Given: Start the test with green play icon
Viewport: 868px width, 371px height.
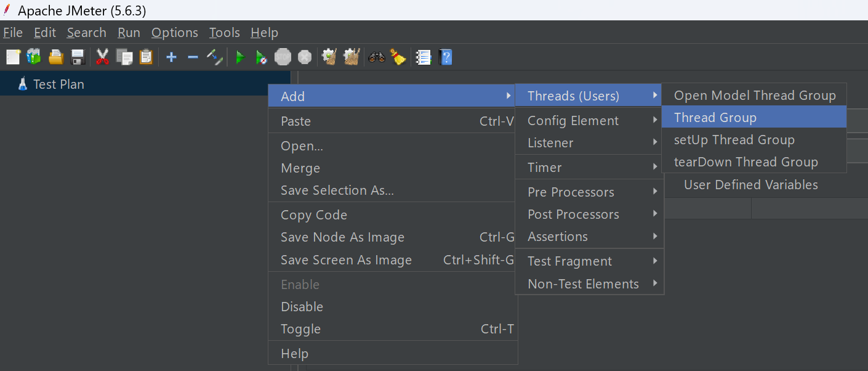Looking at the screenshot, I should (240, 57).
